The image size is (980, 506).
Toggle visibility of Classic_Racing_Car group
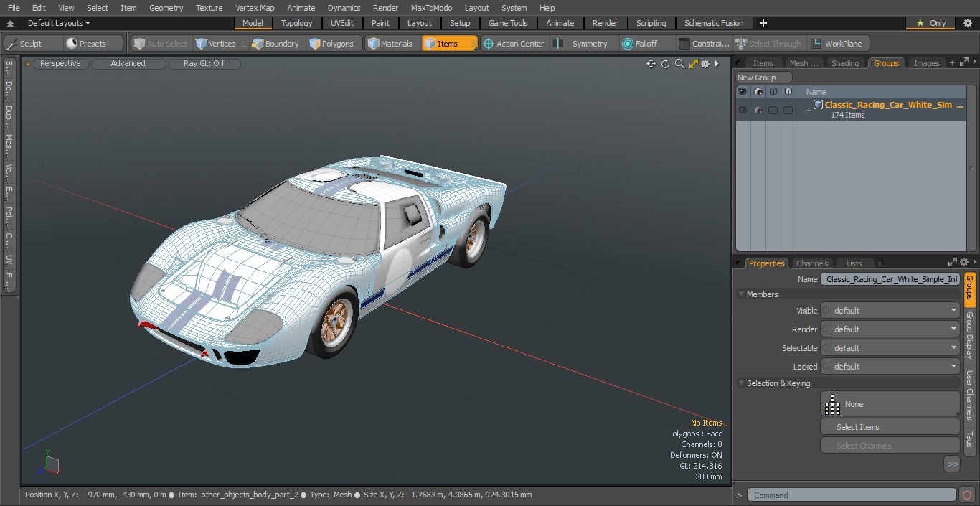(743, 110)
